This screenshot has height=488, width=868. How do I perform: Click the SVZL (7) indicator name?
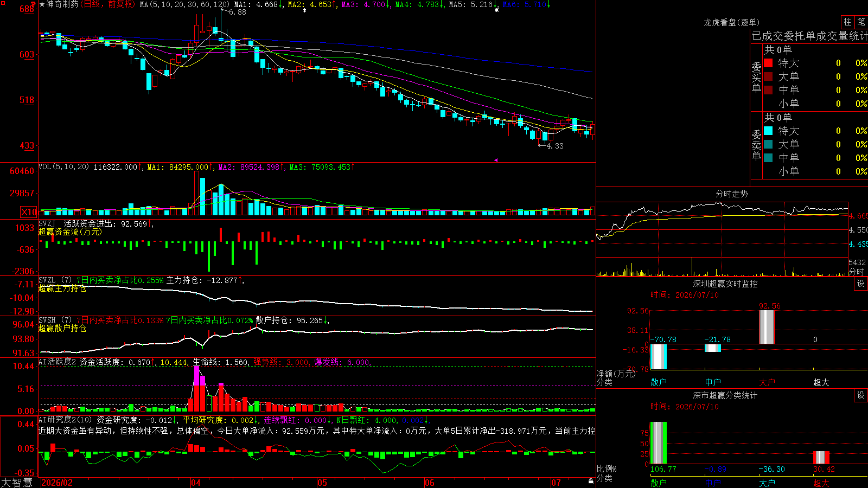[55, 280]
